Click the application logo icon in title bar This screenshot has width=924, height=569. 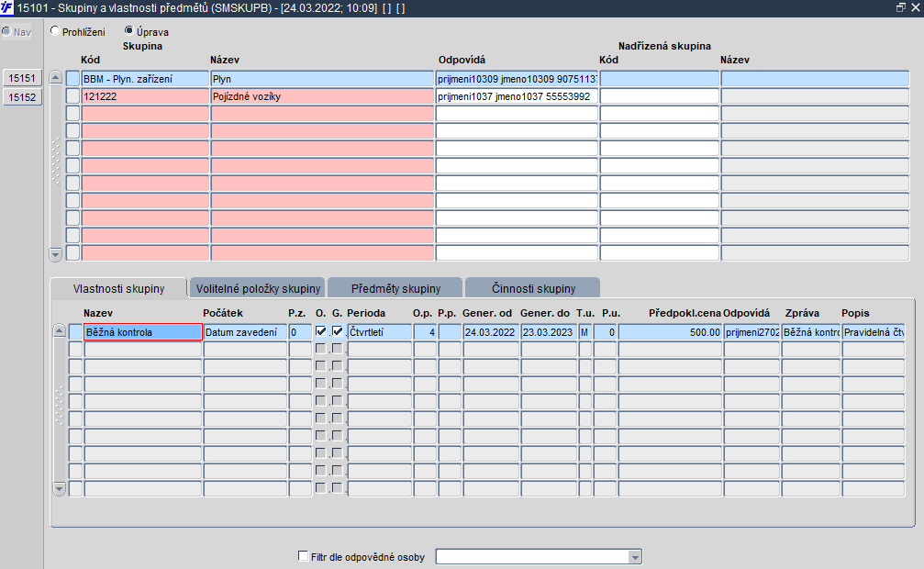pyautogui.click(x=7, y=7)
